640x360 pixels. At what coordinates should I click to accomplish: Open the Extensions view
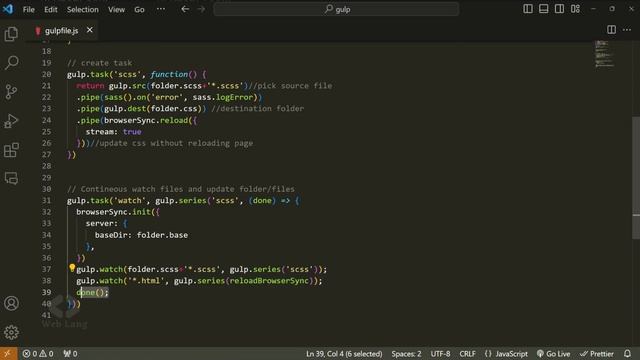pyautogui.click(x=11, y=150)
